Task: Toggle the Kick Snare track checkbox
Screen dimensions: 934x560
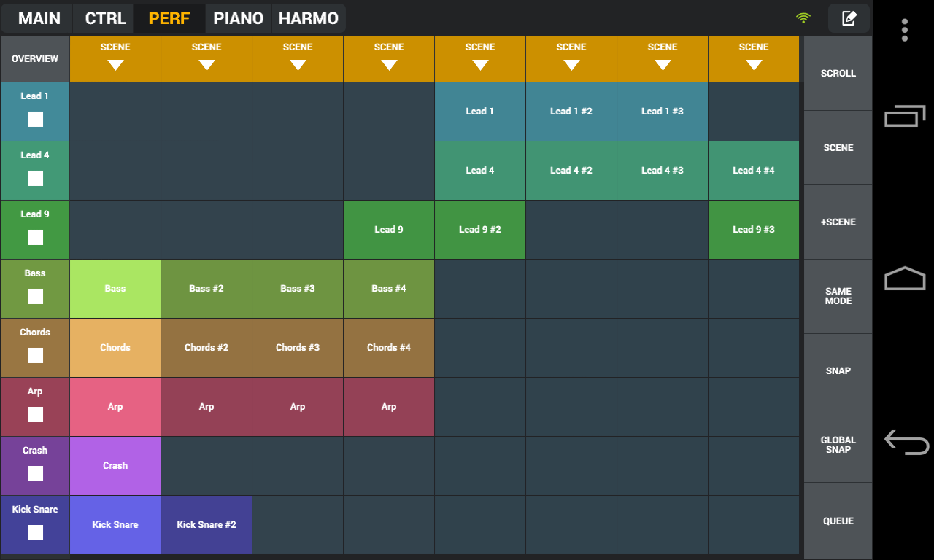Action: (x=35, y=533)
